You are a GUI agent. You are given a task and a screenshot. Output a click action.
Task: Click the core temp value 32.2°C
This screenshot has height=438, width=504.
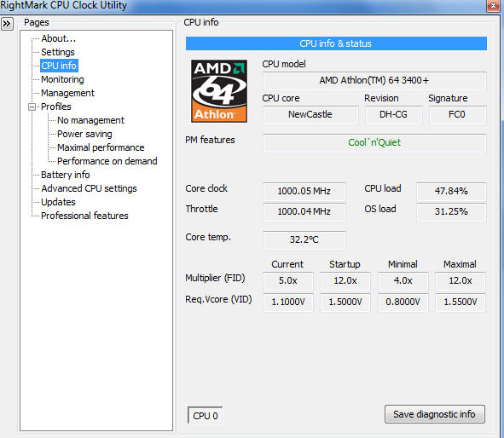(304, 239)
